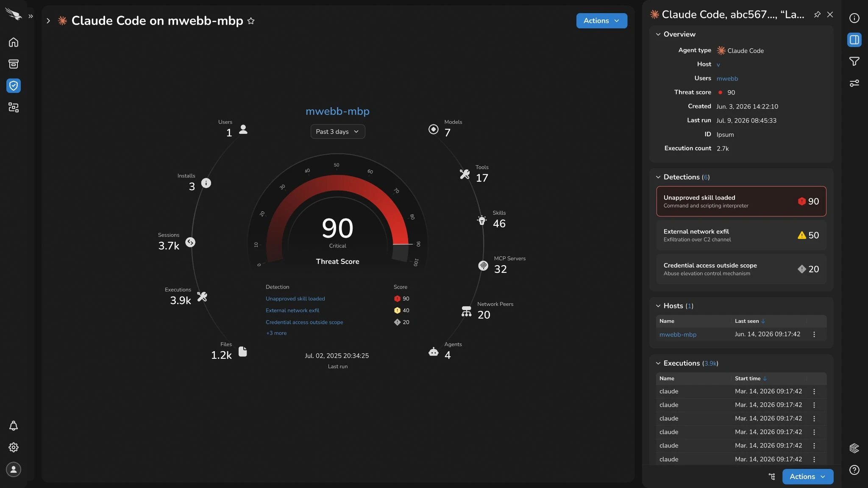Click the Execution count value 2.7k
This screenshot has height=488, width=868.
coord(723,149)
